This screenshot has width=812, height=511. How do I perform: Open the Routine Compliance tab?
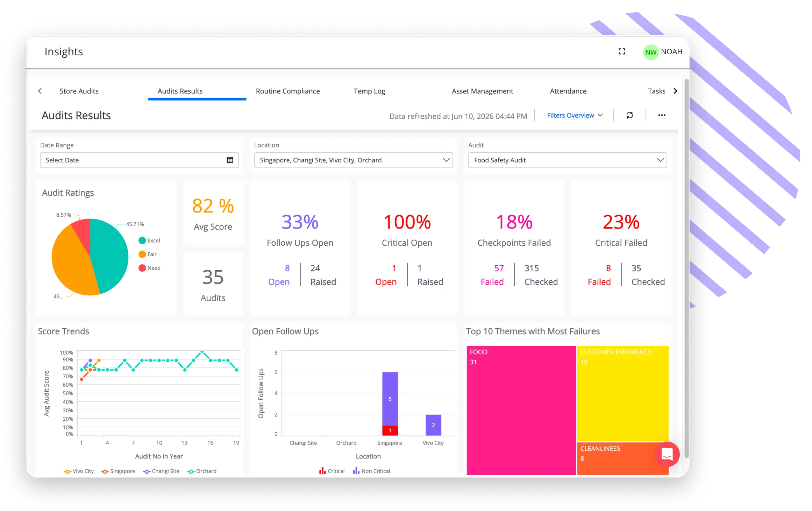(288, 91)
